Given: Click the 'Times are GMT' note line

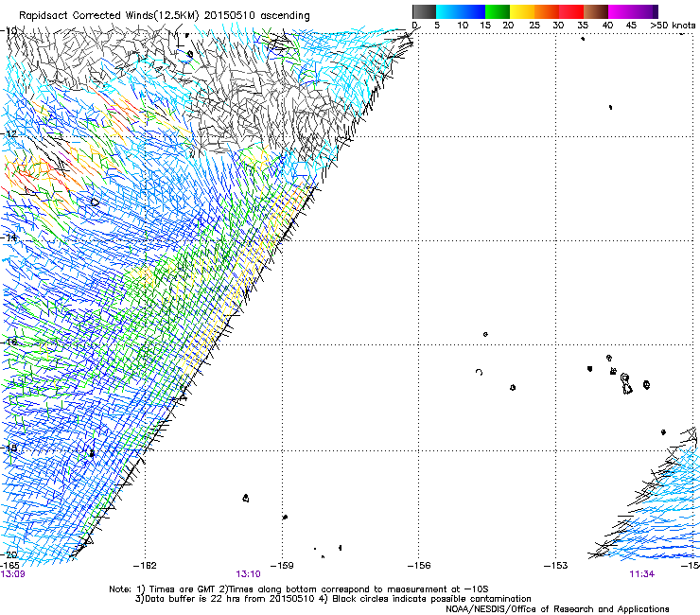Looking at the screenshot, I should (299, 589).
